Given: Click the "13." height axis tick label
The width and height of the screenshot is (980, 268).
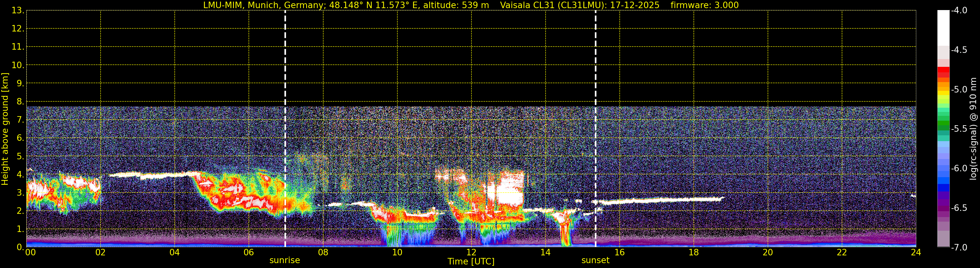Looking at the screenshot, I should tap(18, 11).
